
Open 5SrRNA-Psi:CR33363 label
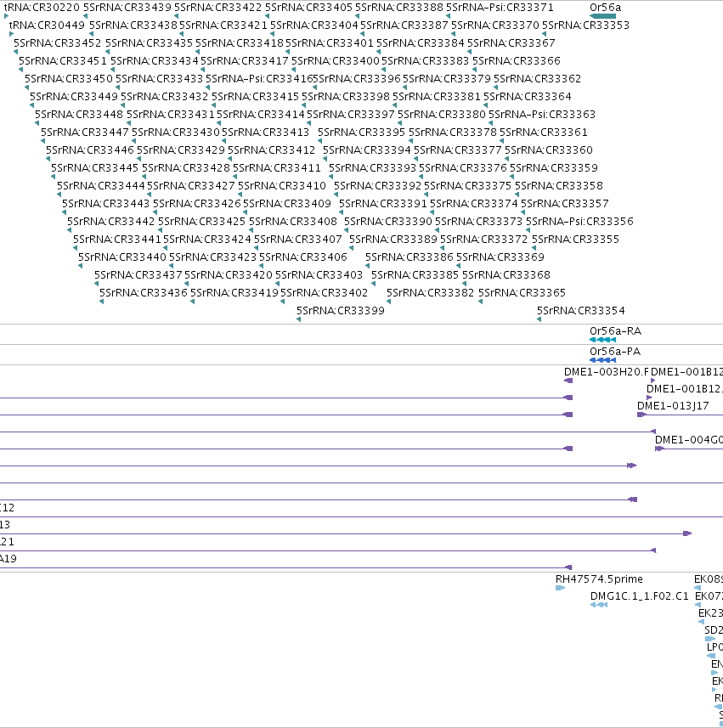click(x=542, y=114)
